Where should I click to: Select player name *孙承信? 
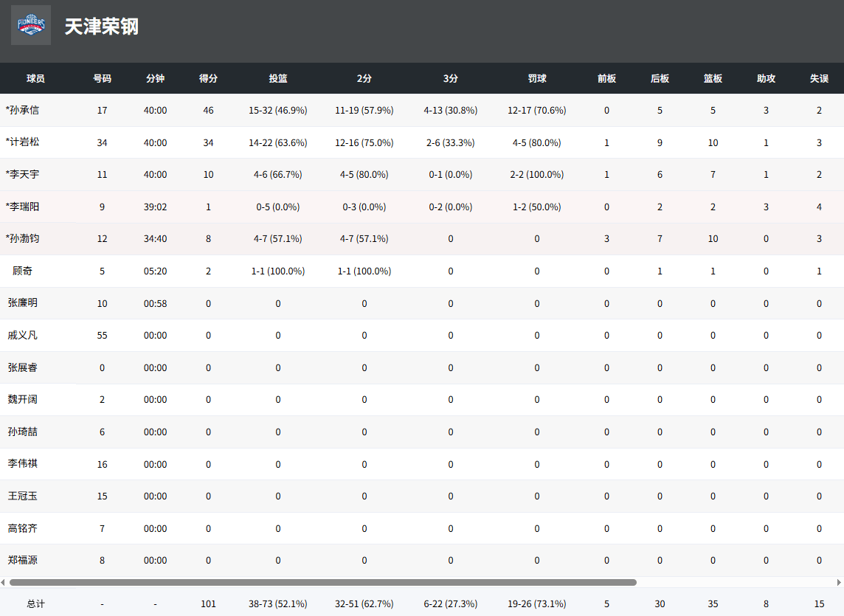[x=22, y=110]
